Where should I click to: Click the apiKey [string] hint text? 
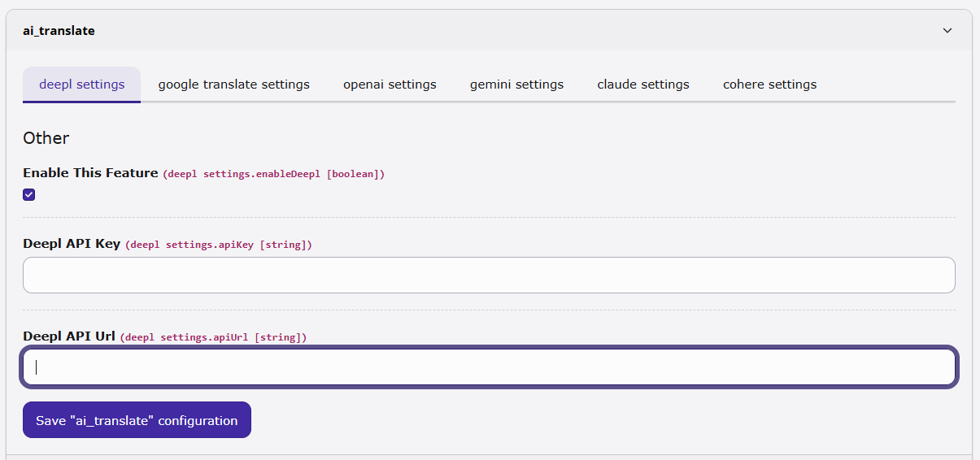click(x=219, y=245)
